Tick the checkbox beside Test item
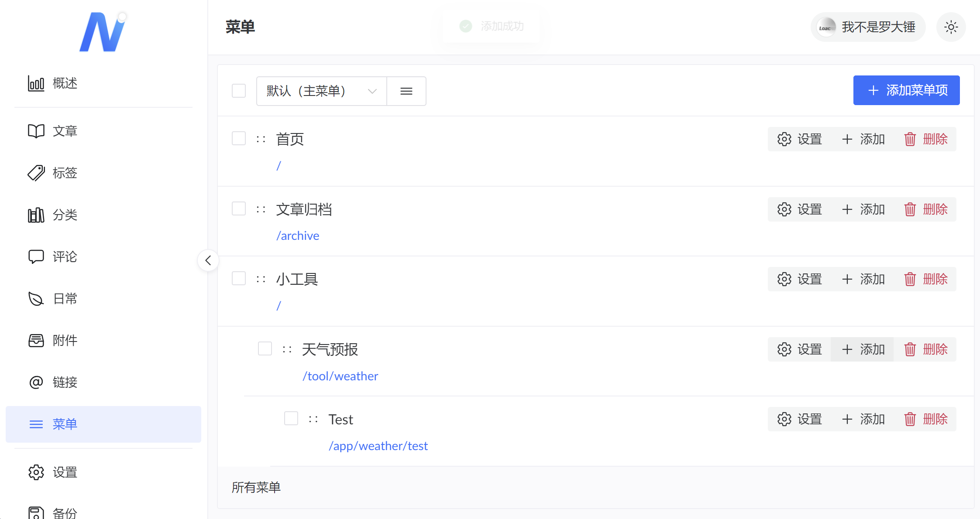This screenshot has width=980, height=519. (x=291, y=418)
